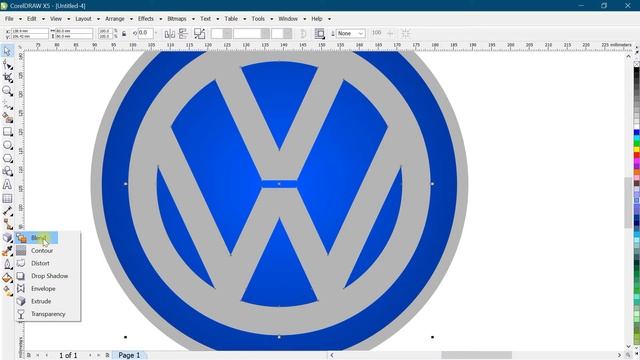Select the Interactive Fill tool

pos(7,291)
